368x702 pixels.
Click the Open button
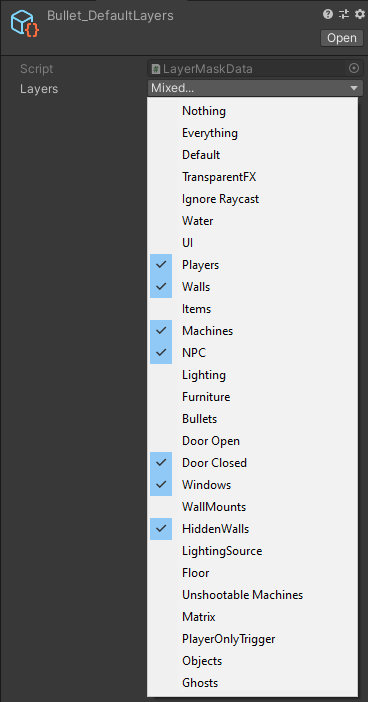click(x=342, y=38)
